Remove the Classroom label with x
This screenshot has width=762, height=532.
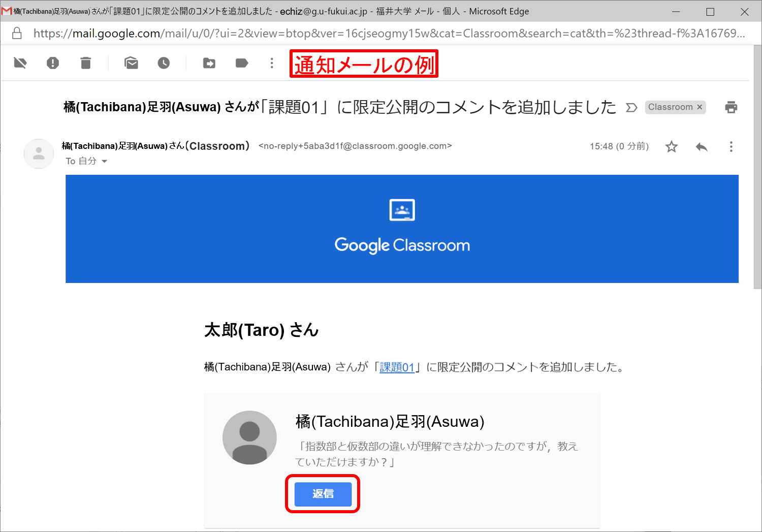click(700, 107)
